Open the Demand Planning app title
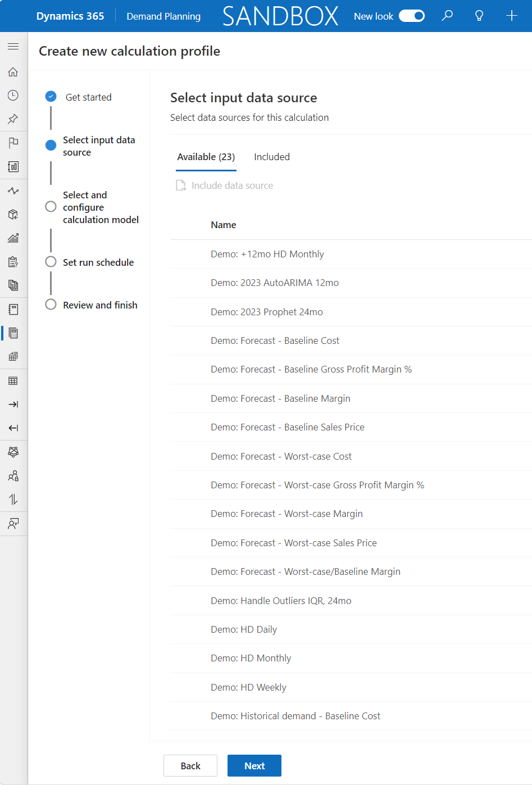 coord(163,16)
